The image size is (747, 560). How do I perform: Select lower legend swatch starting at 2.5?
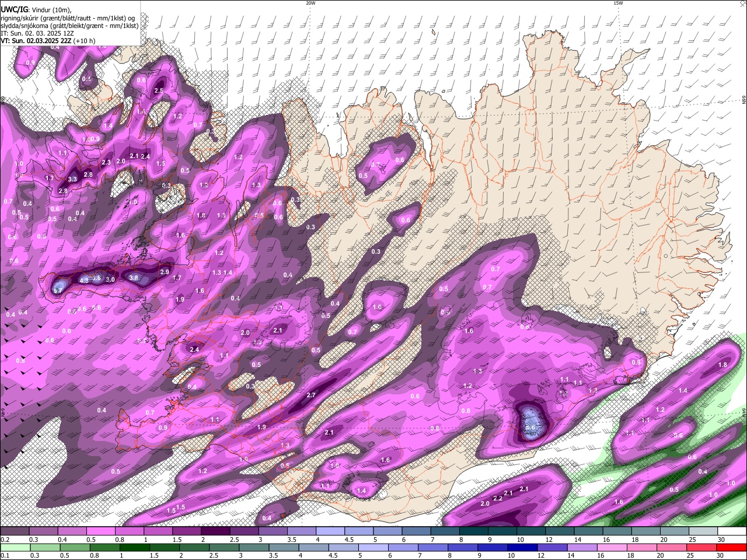pyautogui.click(x=224, y=547)
